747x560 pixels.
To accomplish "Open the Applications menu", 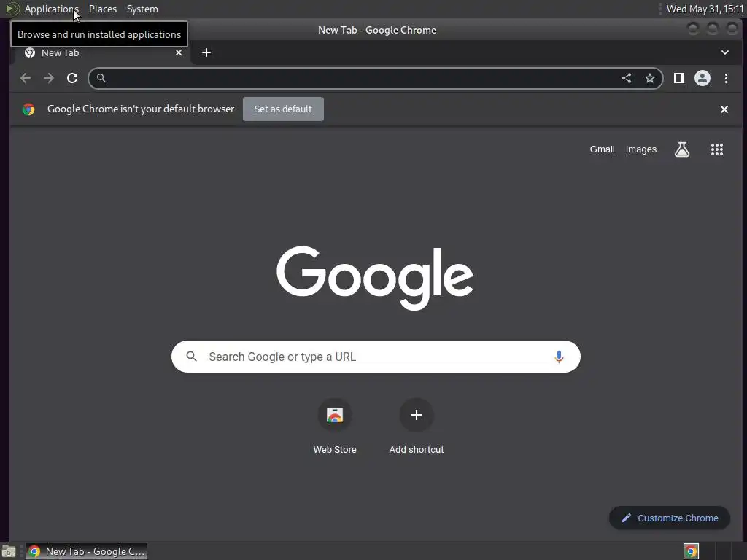I will tap(51, 9).
